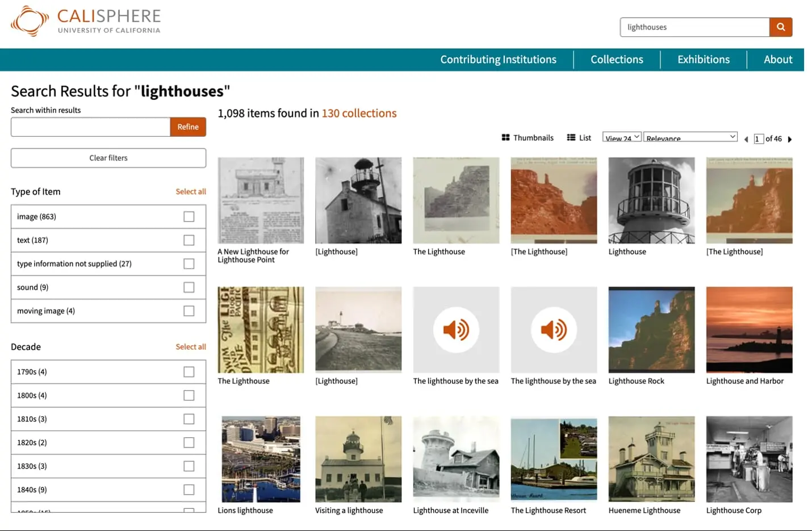Open 'Lighthouse Rock' thumbnail

(651, 329)
